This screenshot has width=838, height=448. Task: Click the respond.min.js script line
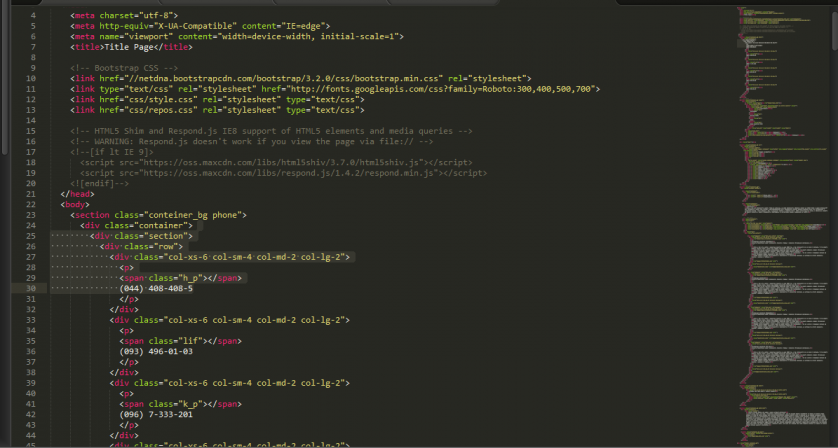click(283, 173)
